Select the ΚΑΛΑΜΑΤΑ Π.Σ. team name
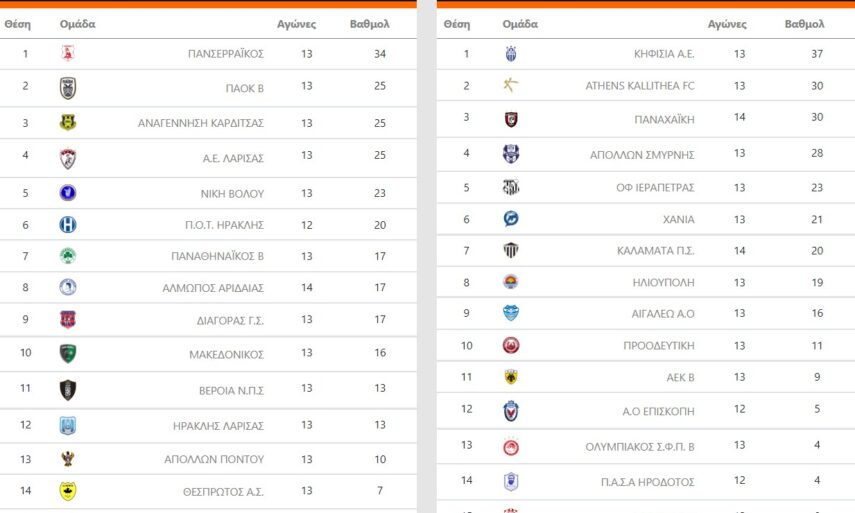Viewport: 855px width, 513px height. (655, 250)
